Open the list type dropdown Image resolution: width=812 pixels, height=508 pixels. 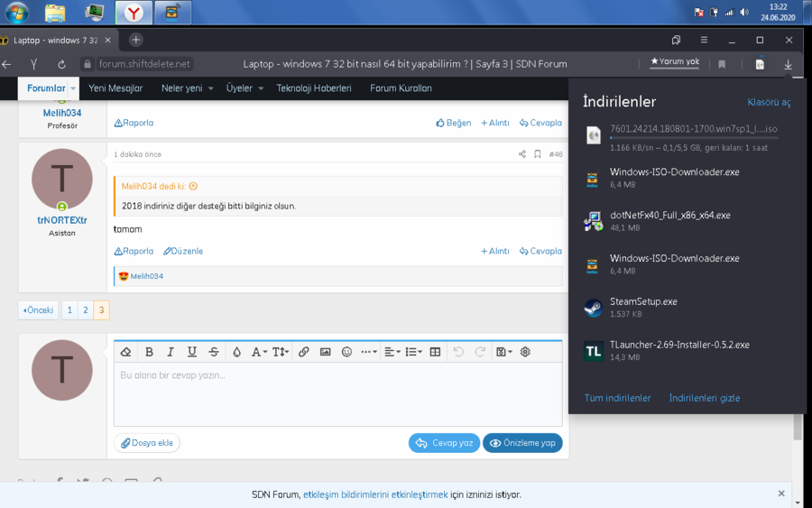click(x=414, y=352)
